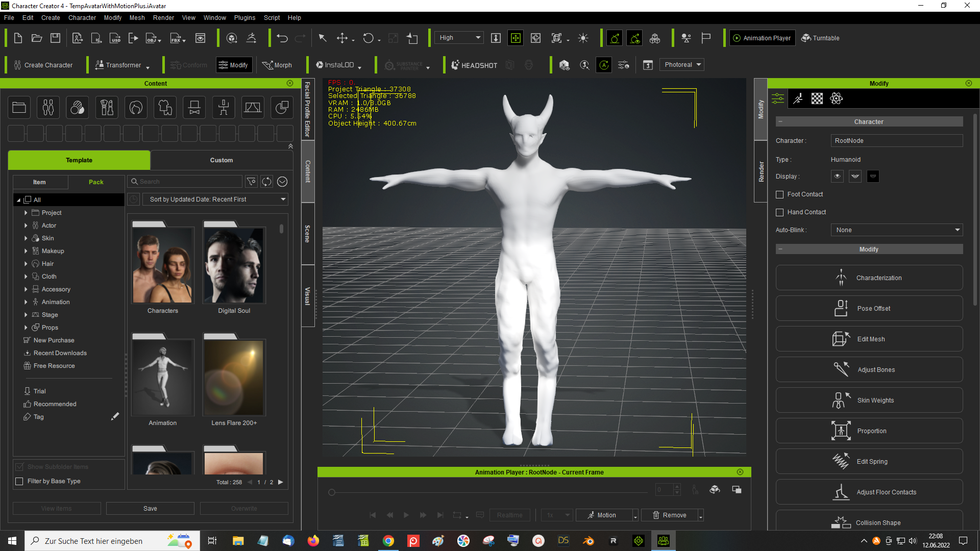Open the Sort by Updated Date dropdown
This screenshot has width=980, height=551.
click(x=215, y=199)
